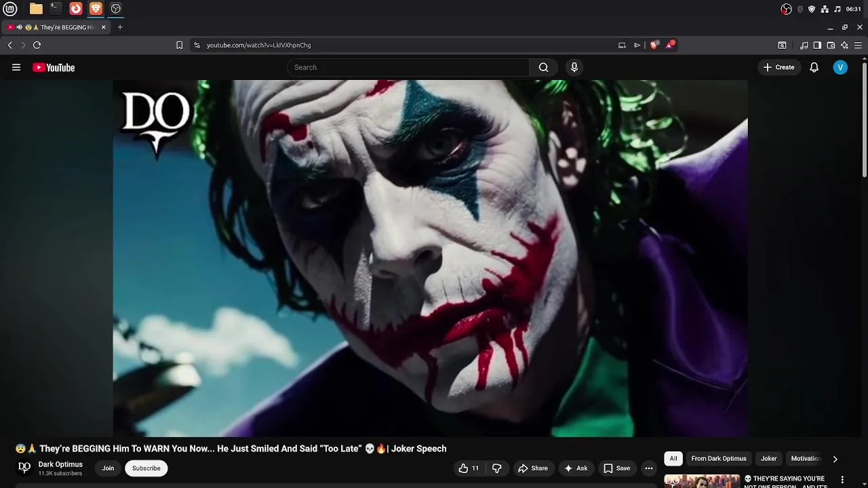Open the browser playlist music icon
This screenshot has height=488, width=868.
click(x=804, y=45)
